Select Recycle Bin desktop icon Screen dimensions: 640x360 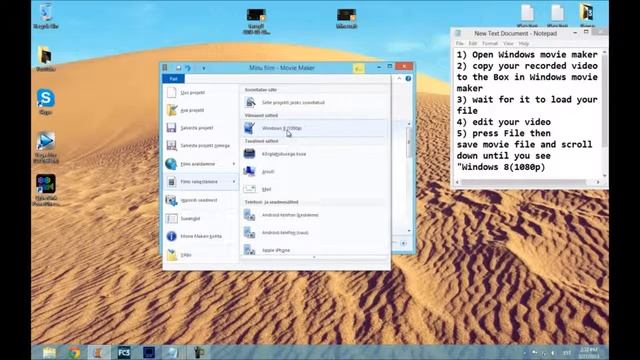point(46,17)
